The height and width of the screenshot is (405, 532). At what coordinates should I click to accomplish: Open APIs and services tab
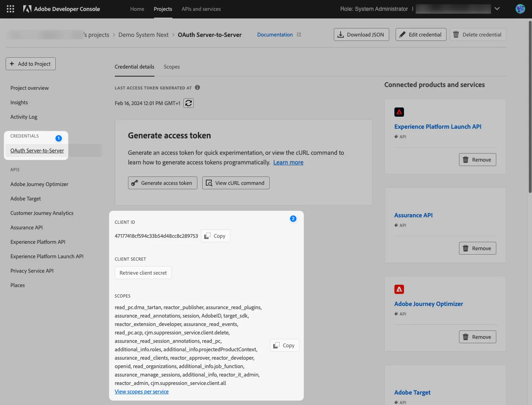point(201,9)
